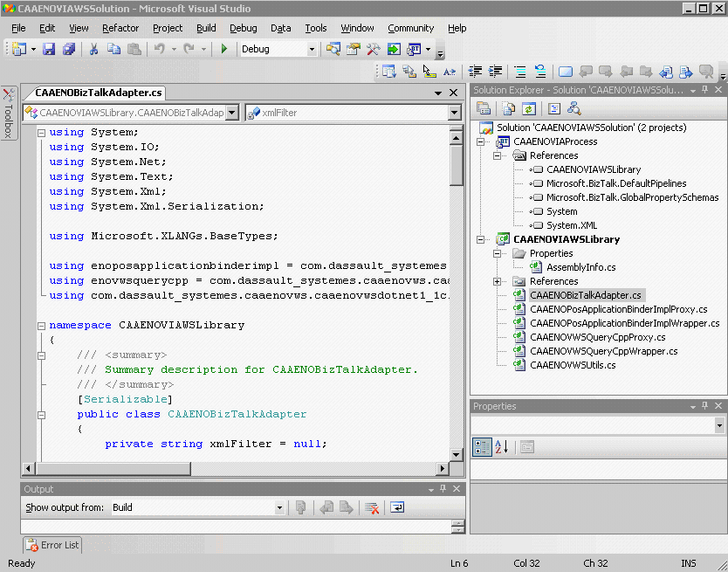Uncomment the selected lines icon

(x=540, y=72)
